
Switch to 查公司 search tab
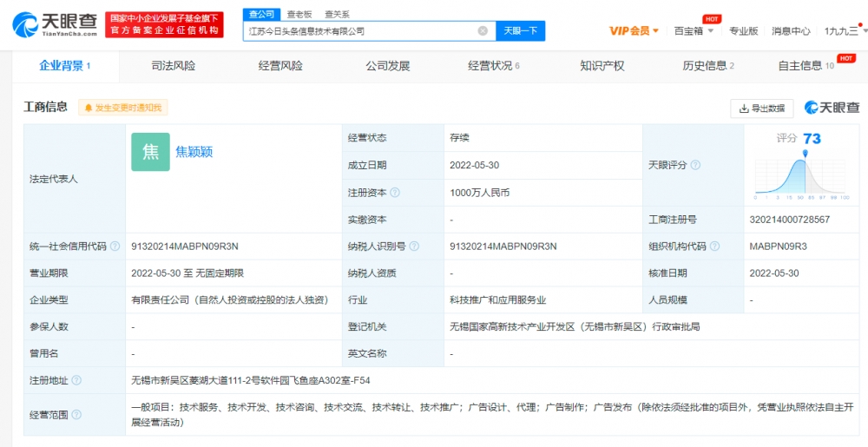pos(260,15)
